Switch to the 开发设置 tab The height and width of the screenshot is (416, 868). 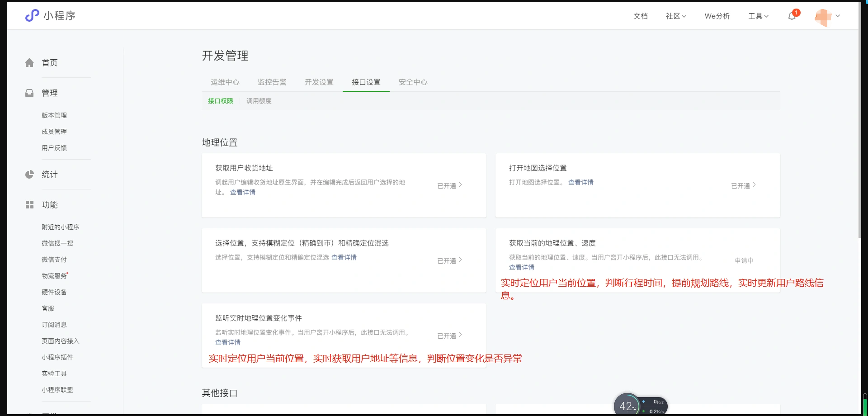point(319,82)
